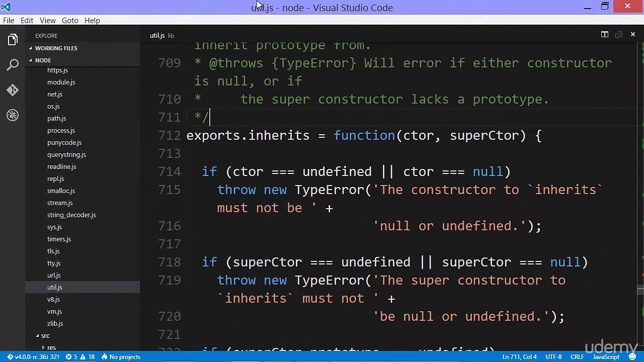Open path.js in the explorer
Screen dimensions: 644x362
(x=56, y=119)
